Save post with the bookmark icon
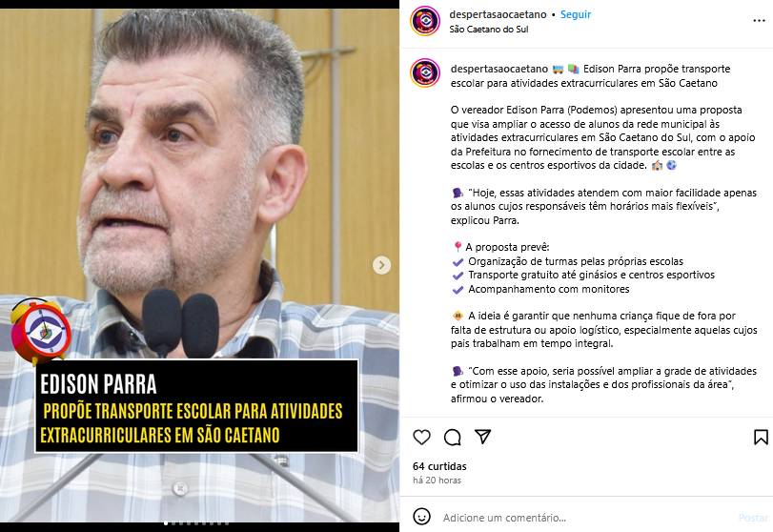 point(761,438)
